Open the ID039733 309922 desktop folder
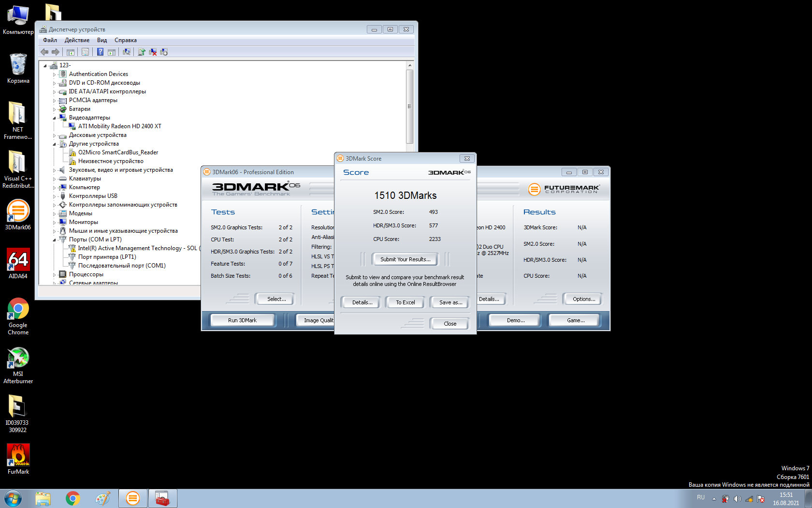Viewport: 812px width, 508px height. tap(18, 414)
